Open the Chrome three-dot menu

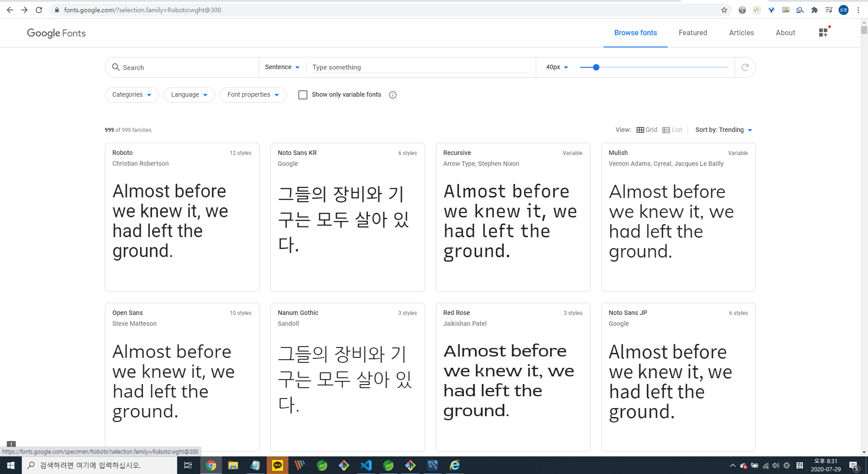(x=858, y=10)
